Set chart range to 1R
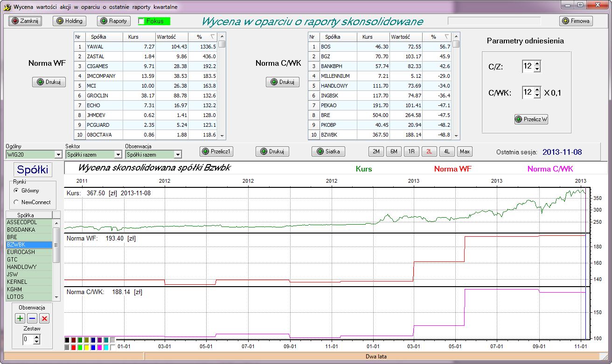Image resolution: width=612 pixels, height=364 pixels. click(411, 151)
